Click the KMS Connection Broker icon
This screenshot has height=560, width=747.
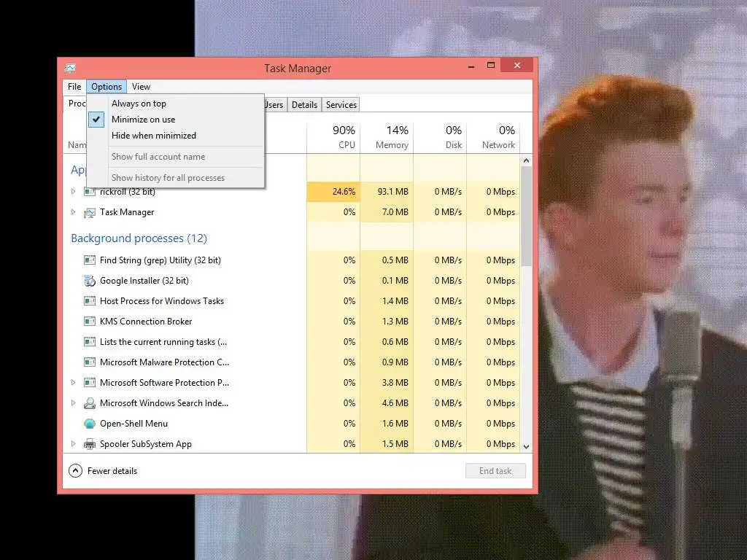click(90, 322)
